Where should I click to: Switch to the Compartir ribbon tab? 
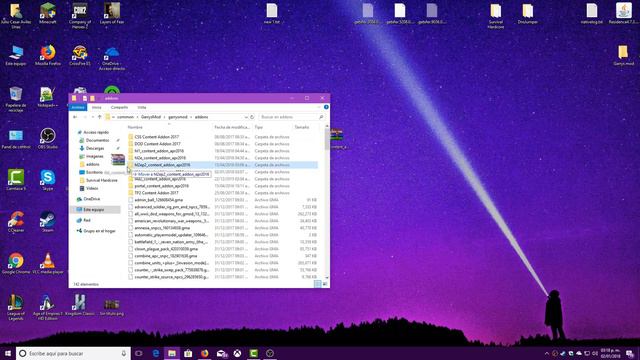pyautogui.click(x=119, y=107)
